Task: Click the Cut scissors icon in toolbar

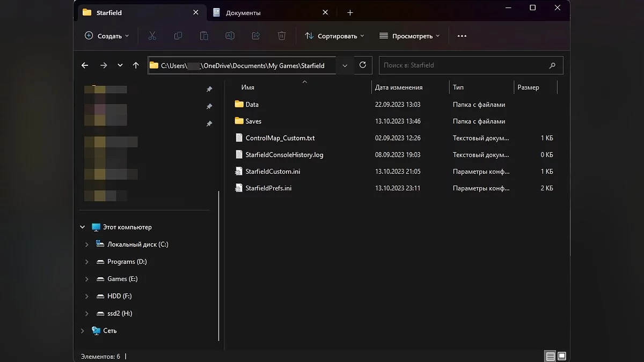Action: 152,36
